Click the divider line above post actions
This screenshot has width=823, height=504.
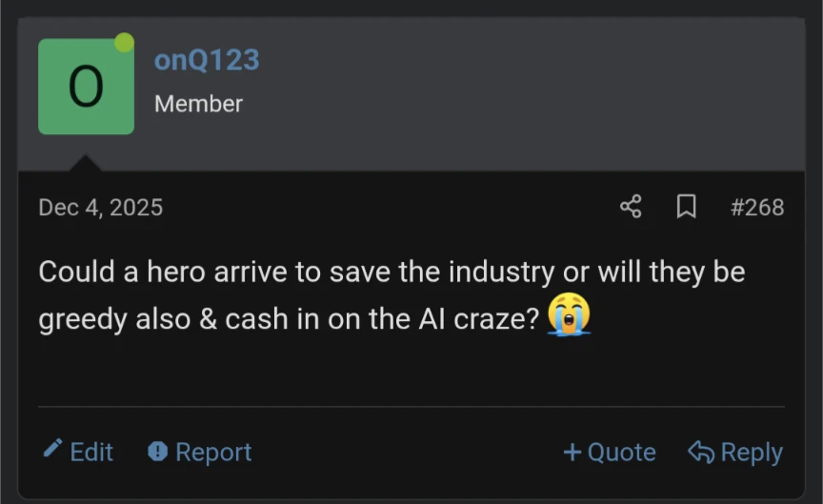point(411,407)
